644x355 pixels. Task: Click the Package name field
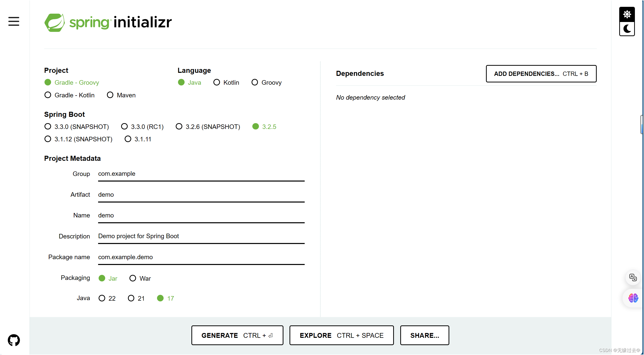coord(201,257)
